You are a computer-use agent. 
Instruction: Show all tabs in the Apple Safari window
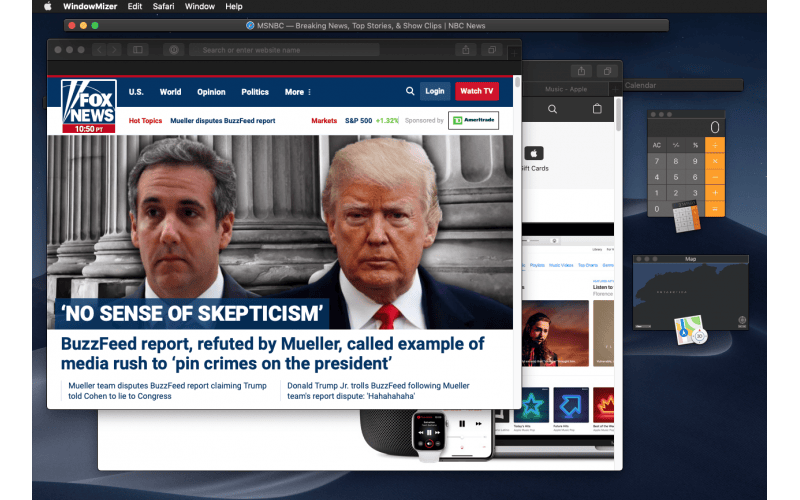607,71
